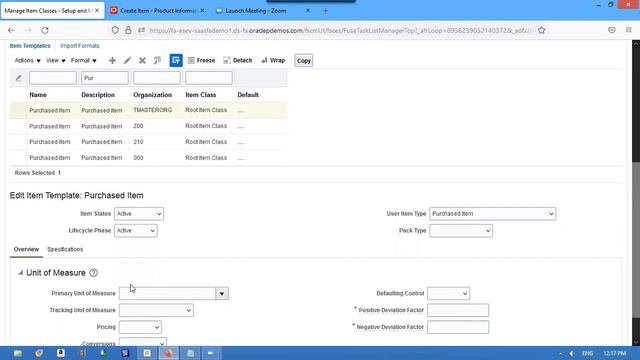Click the Firefox taskbar icon

tap(169, 353)
